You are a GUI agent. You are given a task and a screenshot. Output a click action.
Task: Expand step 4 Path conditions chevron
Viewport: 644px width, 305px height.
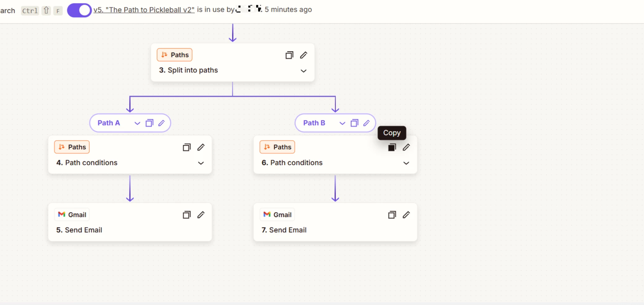201,163
